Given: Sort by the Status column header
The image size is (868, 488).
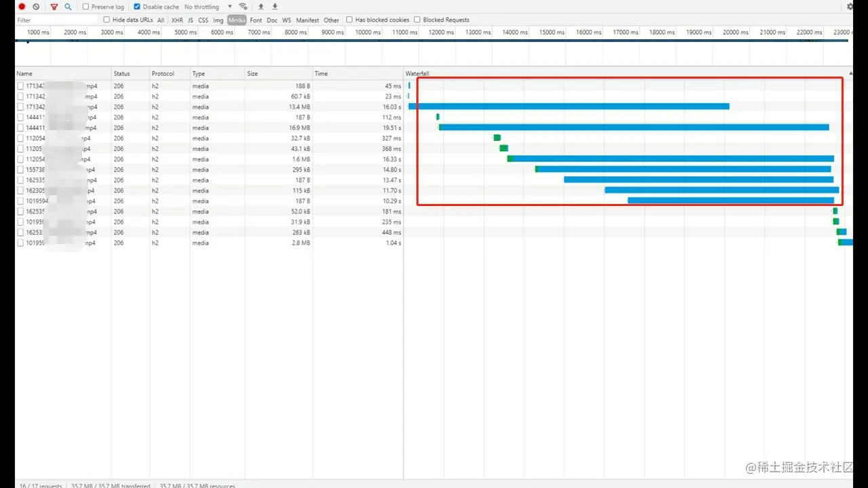Looking at the screenshot, I should coord(130,73).
